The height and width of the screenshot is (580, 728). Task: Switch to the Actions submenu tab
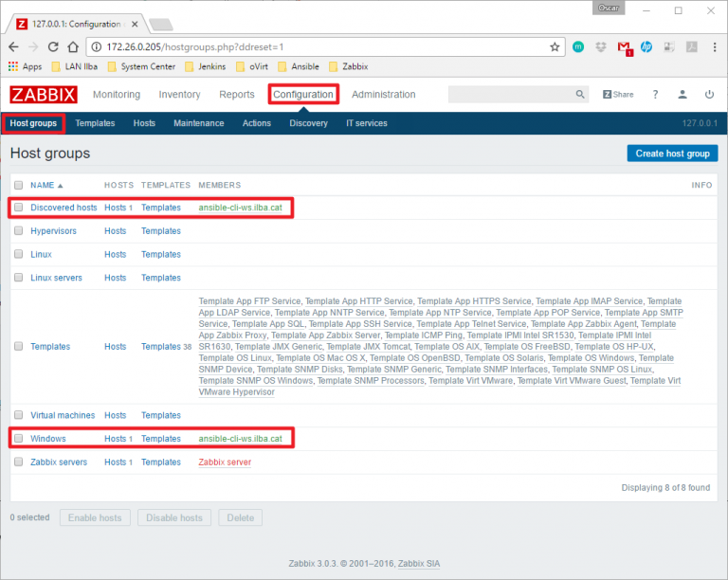click(257, 123)
